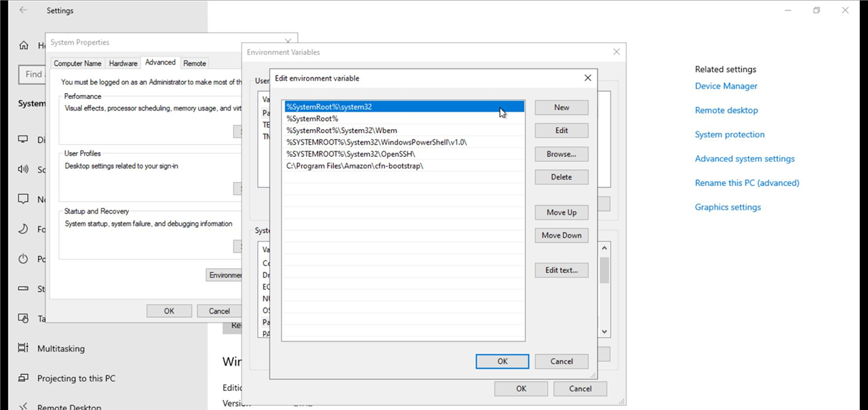Delete the selected path entry
The image size is (868, 410).
click(x=561, y=177)
